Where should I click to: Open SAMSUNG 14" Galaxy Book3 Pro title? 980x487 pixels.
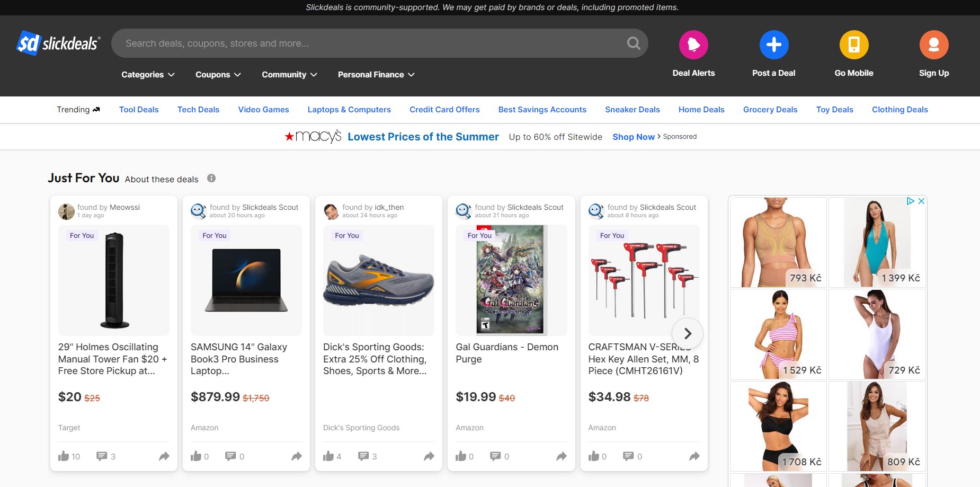[239, 359]
